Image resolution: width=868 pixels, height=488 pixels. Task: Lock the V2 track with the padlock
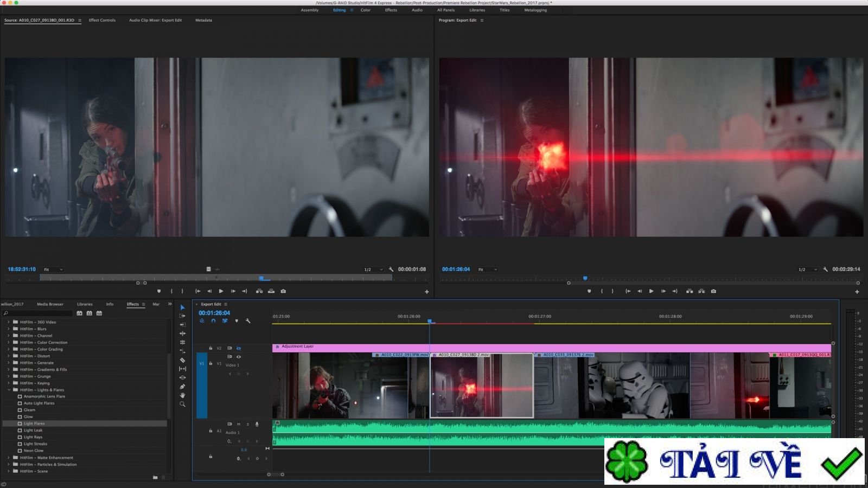point(210,348)
